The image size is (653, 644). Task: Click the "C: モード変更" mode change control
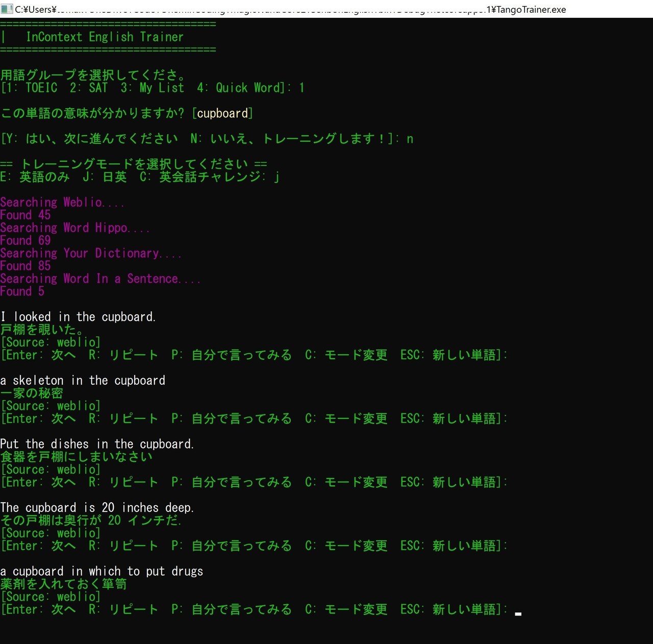coord(346,355)
